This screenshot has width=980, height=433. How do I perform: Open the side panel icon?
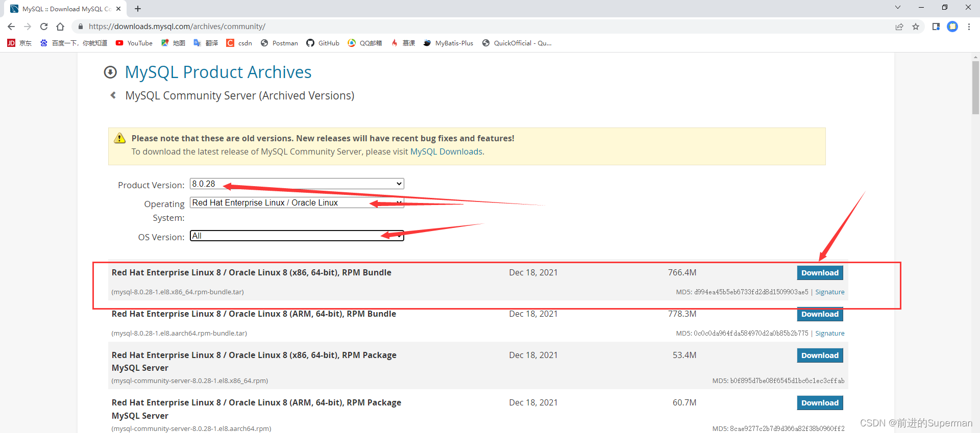[936, 27]
